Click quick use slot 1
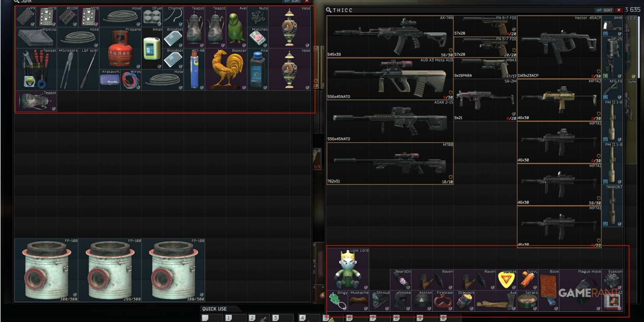 point(235,318)
